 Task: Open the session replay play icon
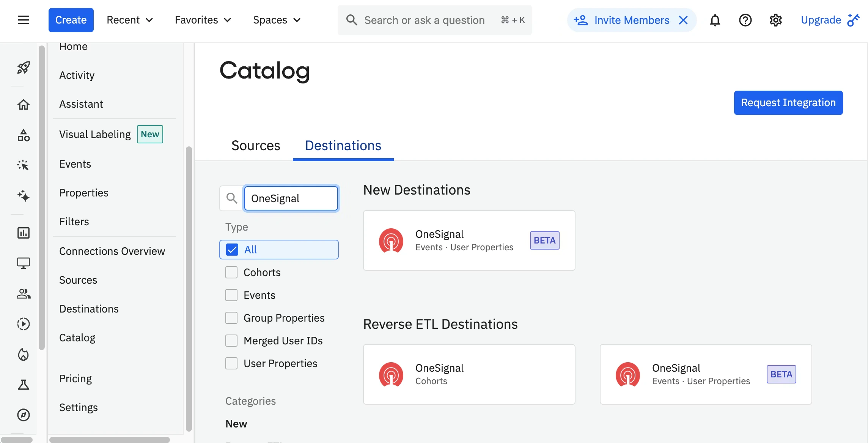pyautogui.click(x=23, y=324)
